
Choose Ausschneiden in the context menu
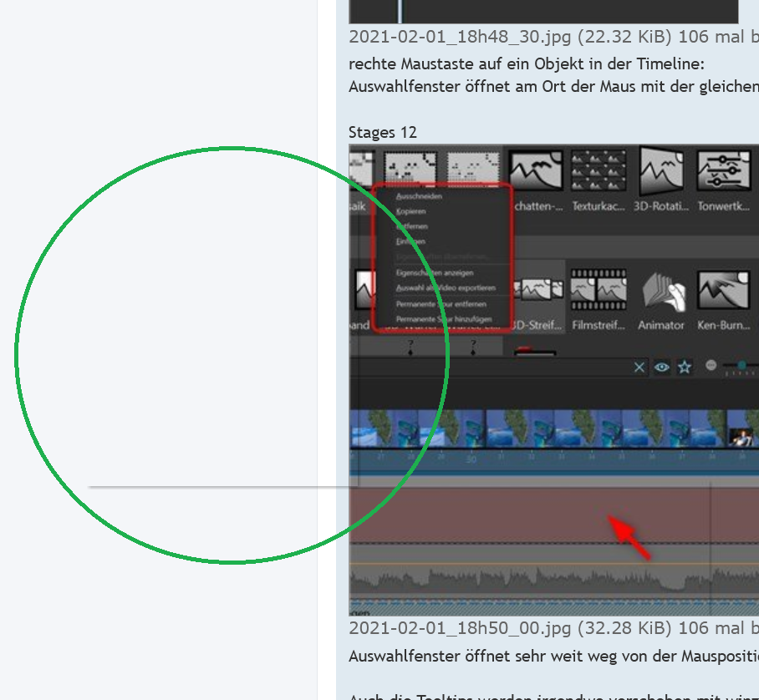coord(420,196)
